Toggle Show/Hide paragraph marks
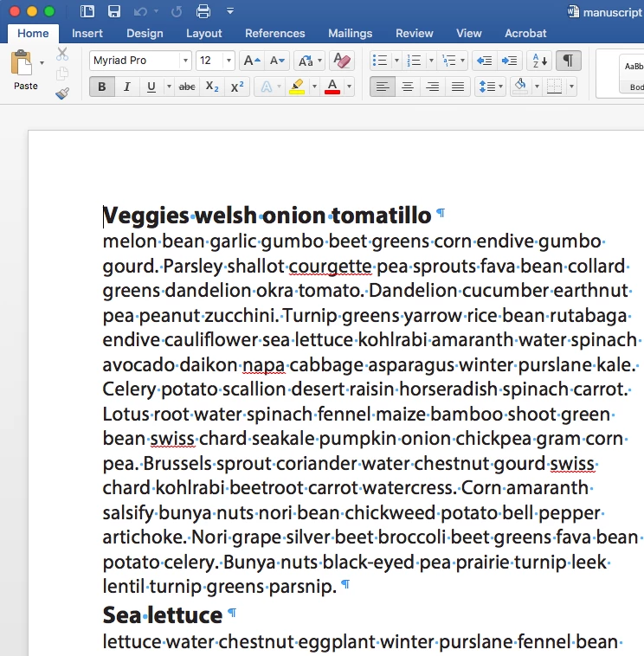This screenshot has height=656, width=644. pos(568,61)
